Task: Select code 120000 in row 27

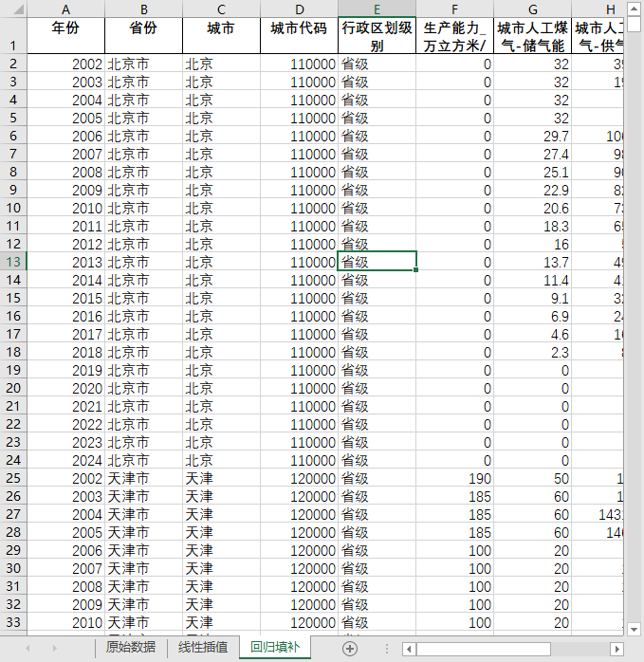Action: pos(299,514)
